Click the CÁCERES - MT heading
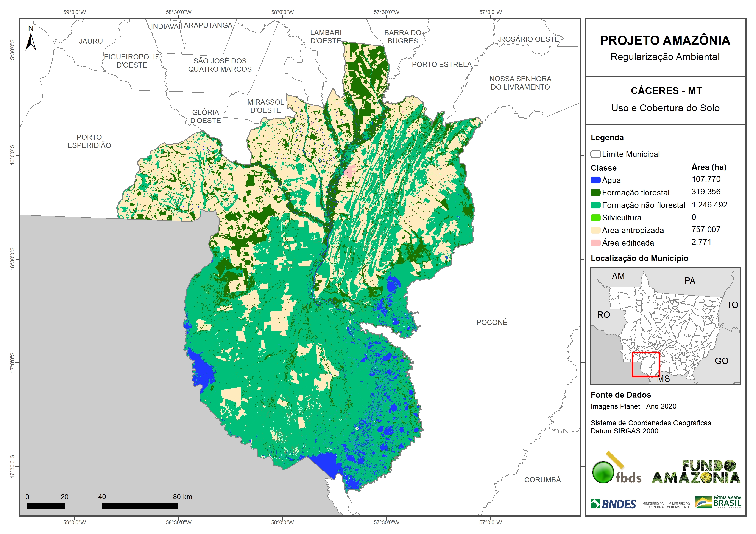The height and width of the screenshot is (534, 756). [666, 91]
